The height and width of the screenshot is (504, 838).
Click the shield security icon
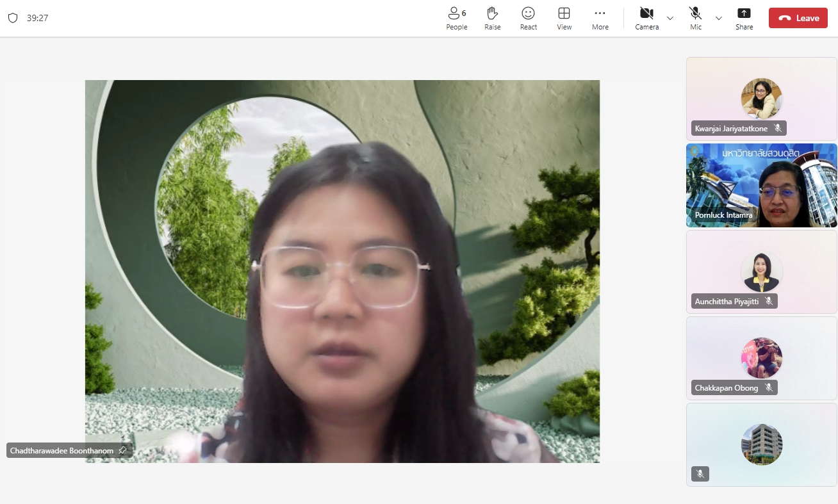pyautogui.click(x=13, y=18)
